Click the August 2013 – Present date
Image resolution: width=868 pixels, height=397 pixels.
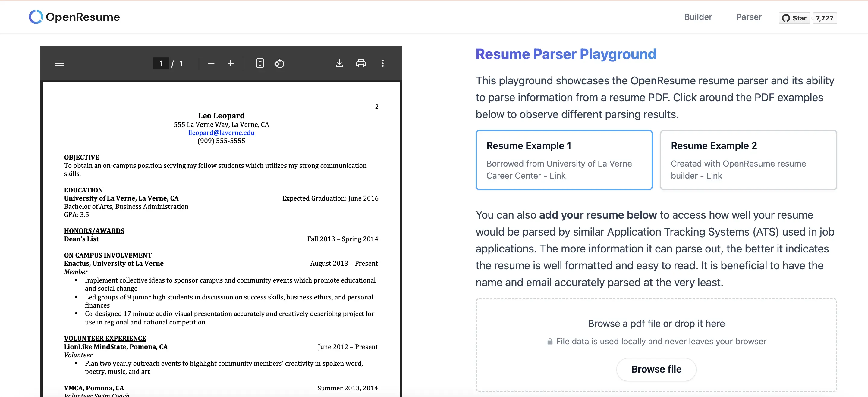tap(344, 263)
